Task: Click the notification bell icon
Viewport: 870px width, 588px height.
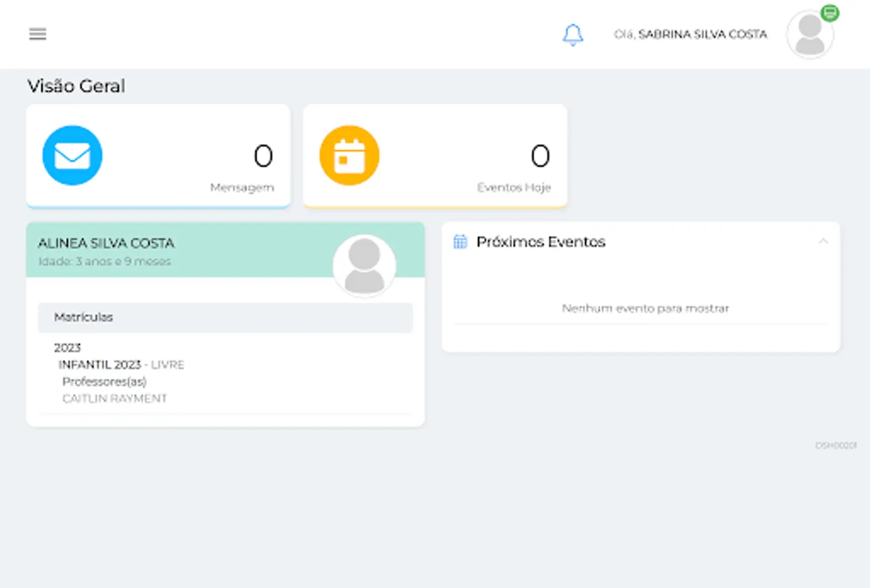Action: click(x=573, y=35)
